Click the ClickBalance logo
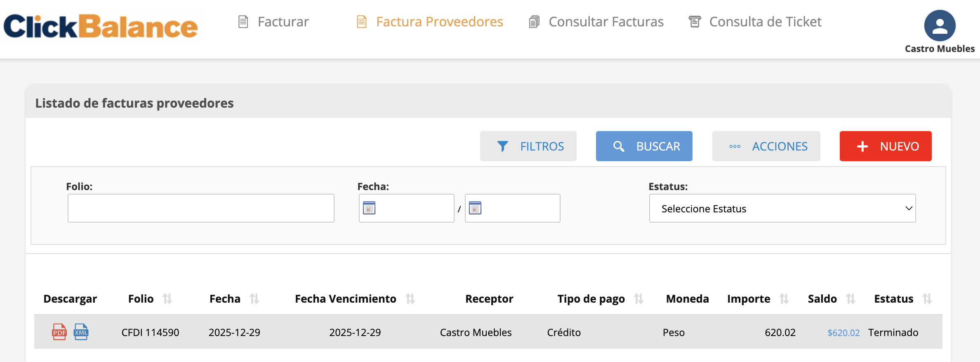 pos(101,26)
